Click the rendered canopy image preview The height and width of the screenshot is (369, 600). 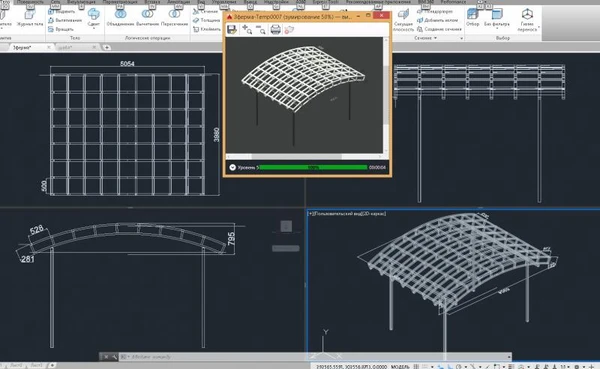click(304, 95)
